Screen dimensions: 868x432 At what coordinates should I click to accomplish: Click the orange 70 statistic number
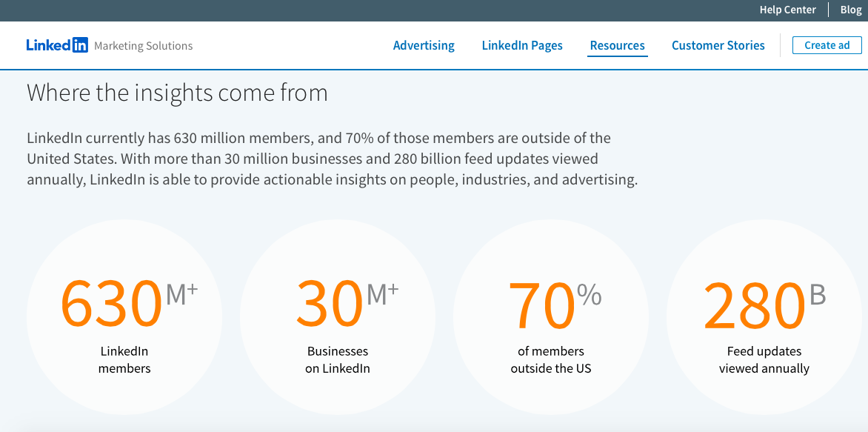541,304
